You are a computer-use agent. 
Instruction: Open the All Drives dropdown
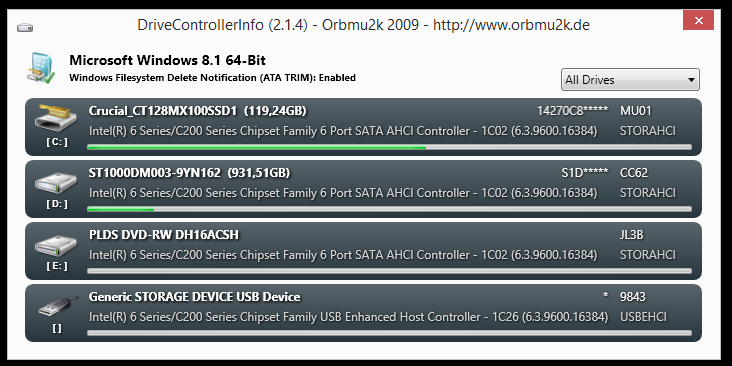pyautogui.click(x=630, y=79)
